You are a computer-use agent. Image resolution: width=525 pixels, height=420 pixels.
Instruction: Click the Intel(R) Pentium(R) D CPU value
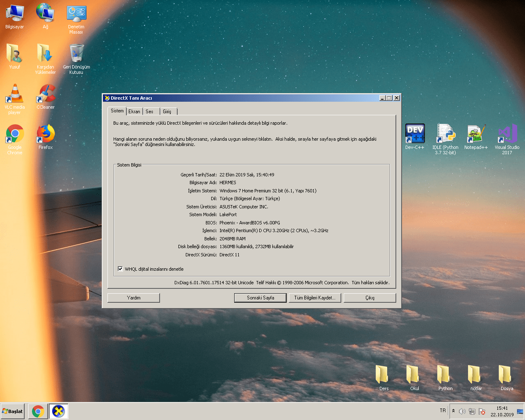tap(274, 231)
